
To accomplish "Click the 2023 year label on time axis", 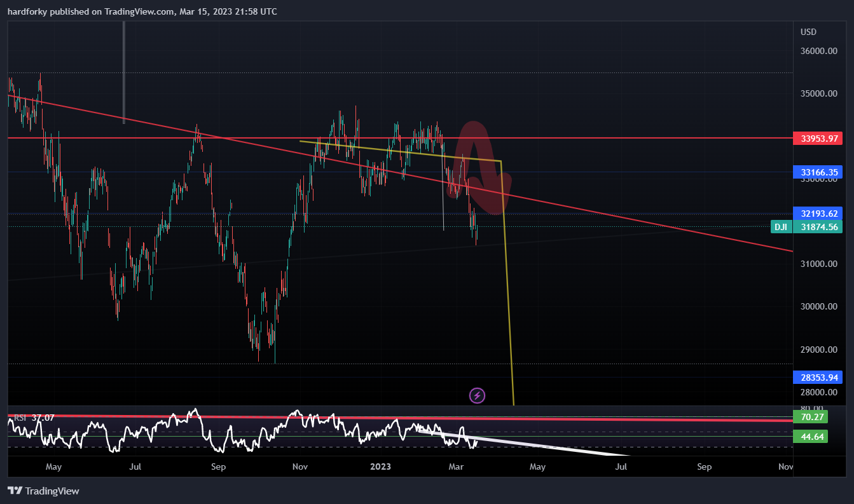I will coord(380,467).
